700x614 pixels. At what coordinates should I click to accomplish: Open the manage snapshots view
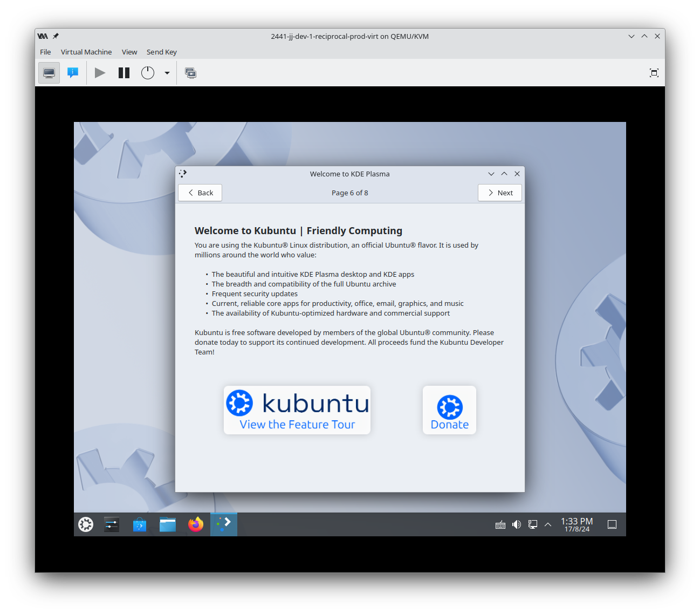click(x=191, y=73)
